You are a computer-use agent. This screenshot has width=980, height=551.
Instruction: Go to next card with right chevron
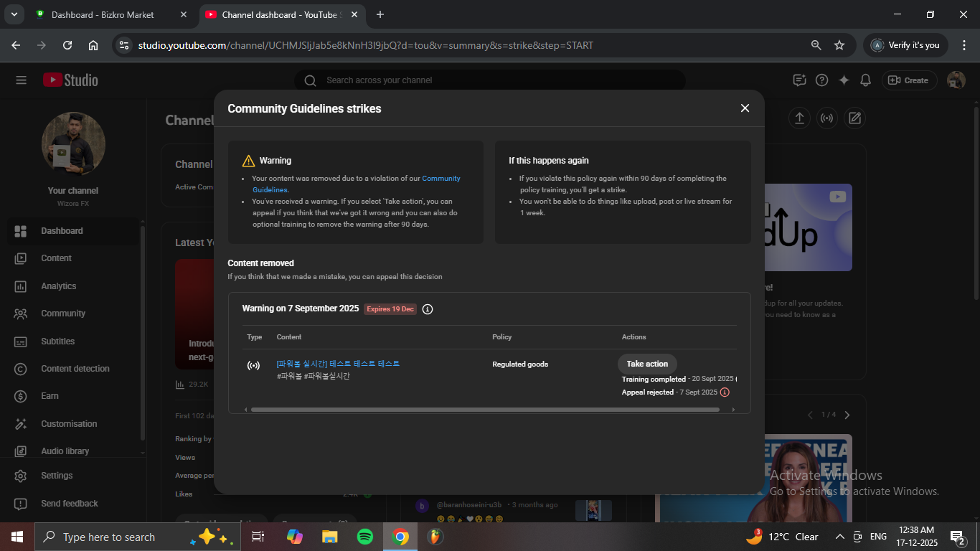coord(847,415)
